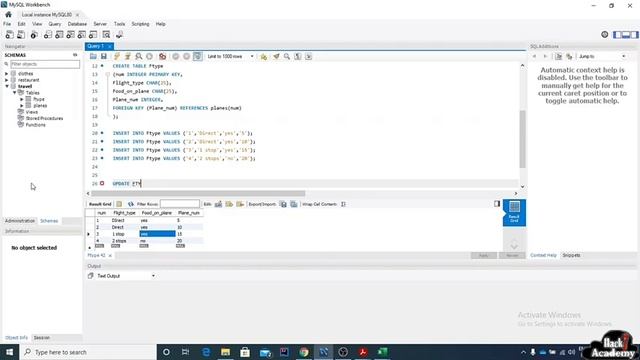Create a new schema toolbar icon

tap(48, 35)
